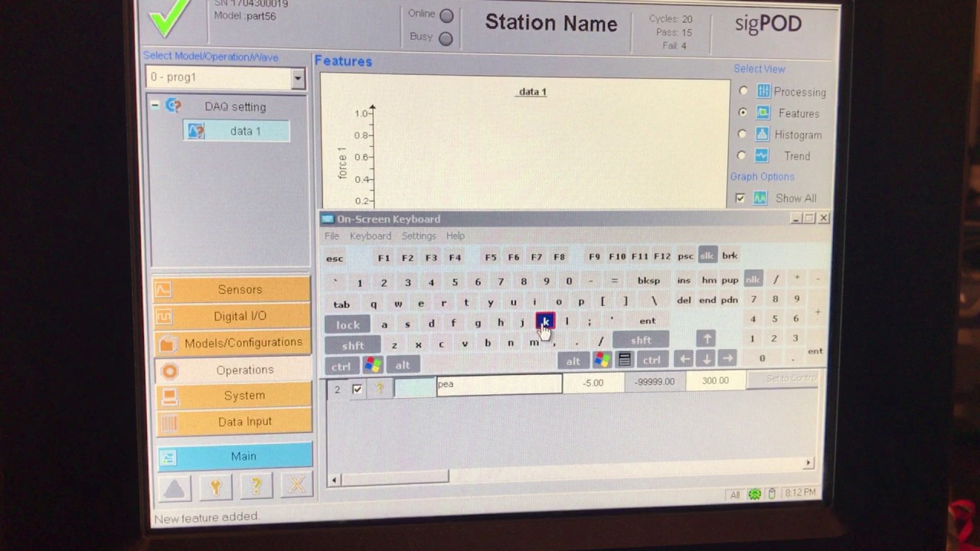The image size is (980, 551).
Task: Select the Processing view radio button
Action: [x=743, y=91]
